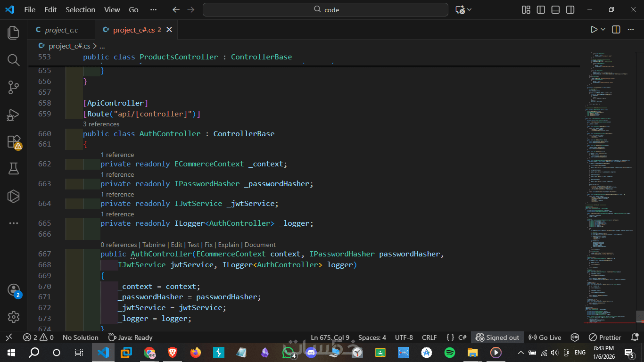644x362 pixels.
Task: Click Go Live in status bar
Action: point(545,337)
